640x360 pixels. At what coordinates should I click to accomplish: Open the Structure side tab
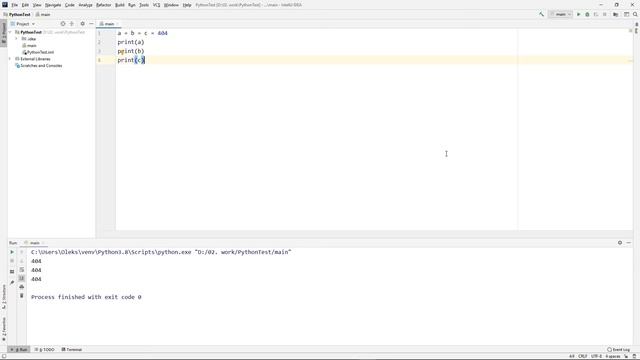click(4, 297)
